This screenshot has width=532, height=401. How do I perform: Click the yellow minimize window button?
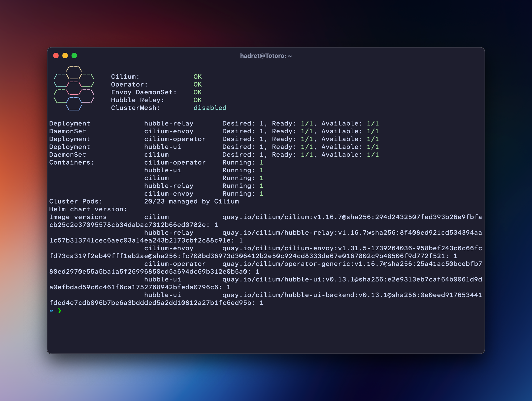[65, 55]
